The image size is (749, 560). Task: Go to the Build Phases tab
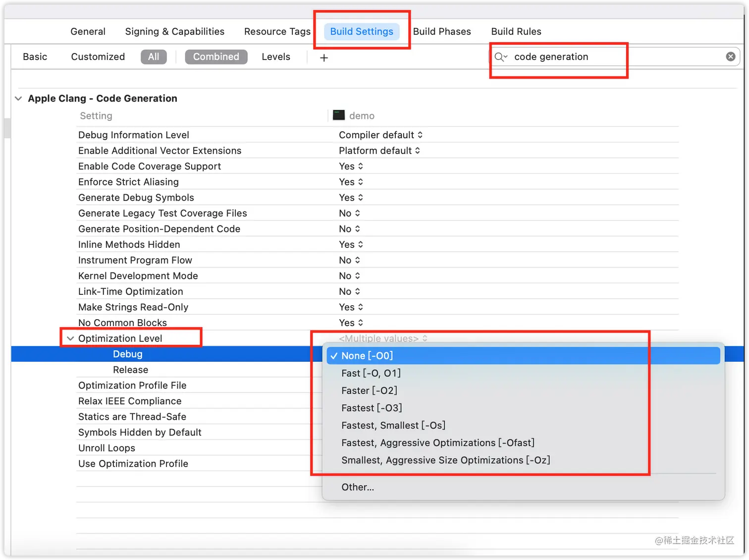point(442,31)
